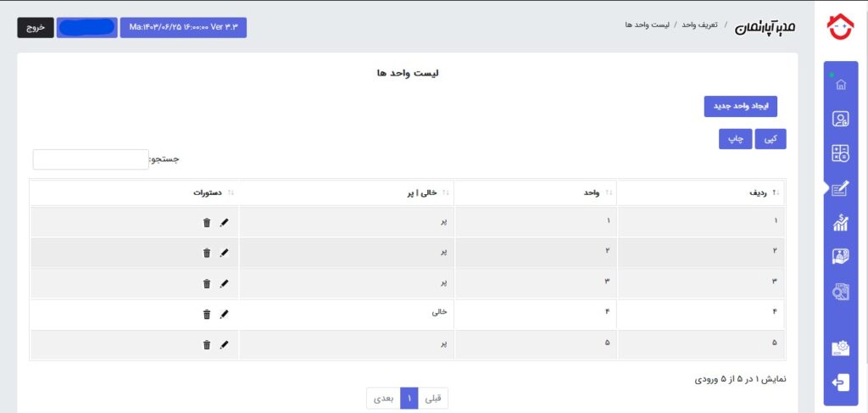This screenshot has height=413, width=868.
Task: Click the خروج exit button
Action: (x=36, y=28)
